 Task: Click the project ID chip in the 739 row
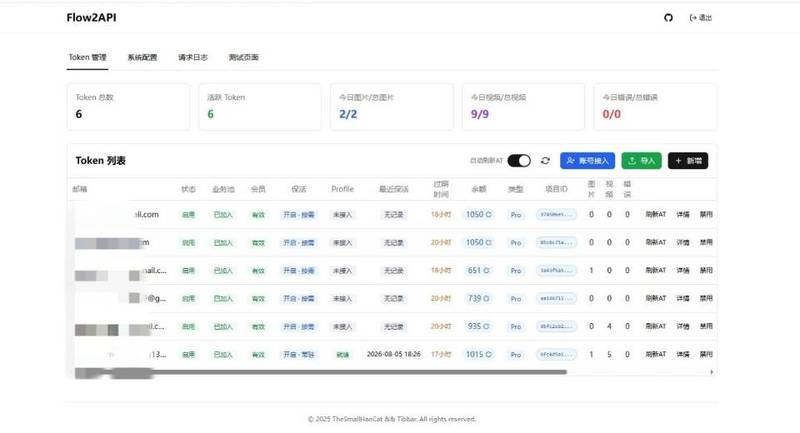pyautogui.click(x=556, y=298)
